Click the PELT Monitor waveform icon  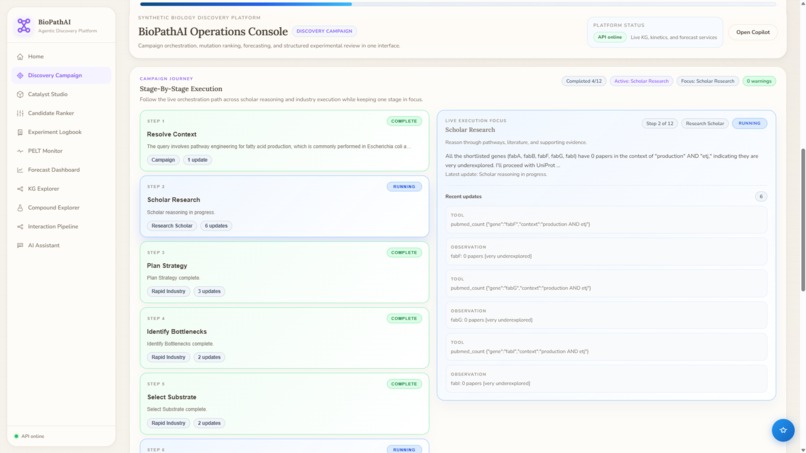20,151
